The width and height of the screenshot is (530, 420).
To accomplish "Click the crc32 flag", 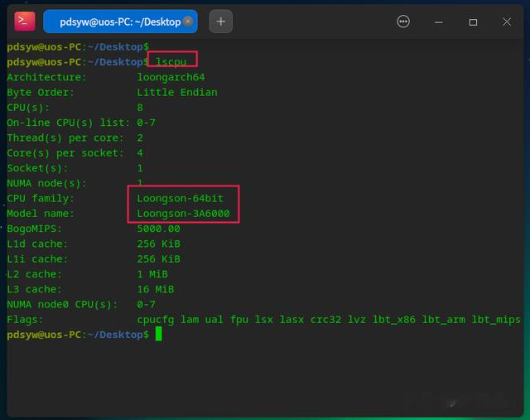I will (325, 320).
